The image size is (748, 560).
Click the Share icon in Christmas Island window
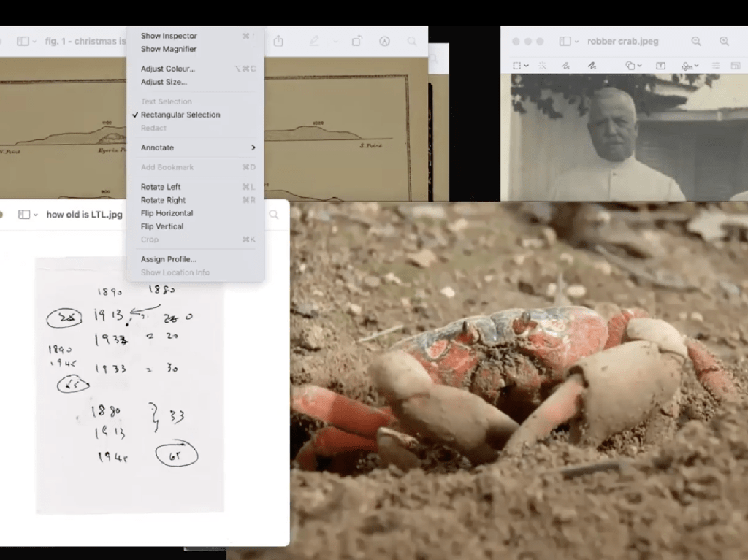[x=278, y=42]
